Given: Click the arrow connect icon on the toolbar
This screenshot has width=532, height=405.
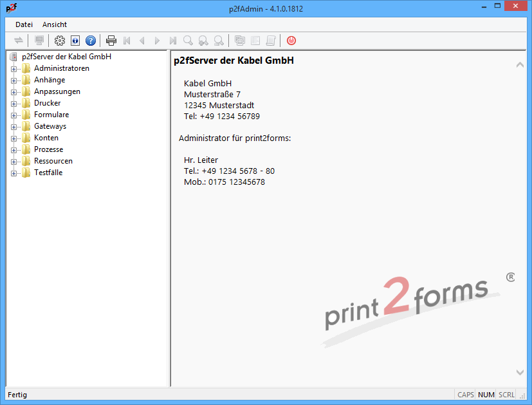Looking at the screenshot, I should [18, 40].
